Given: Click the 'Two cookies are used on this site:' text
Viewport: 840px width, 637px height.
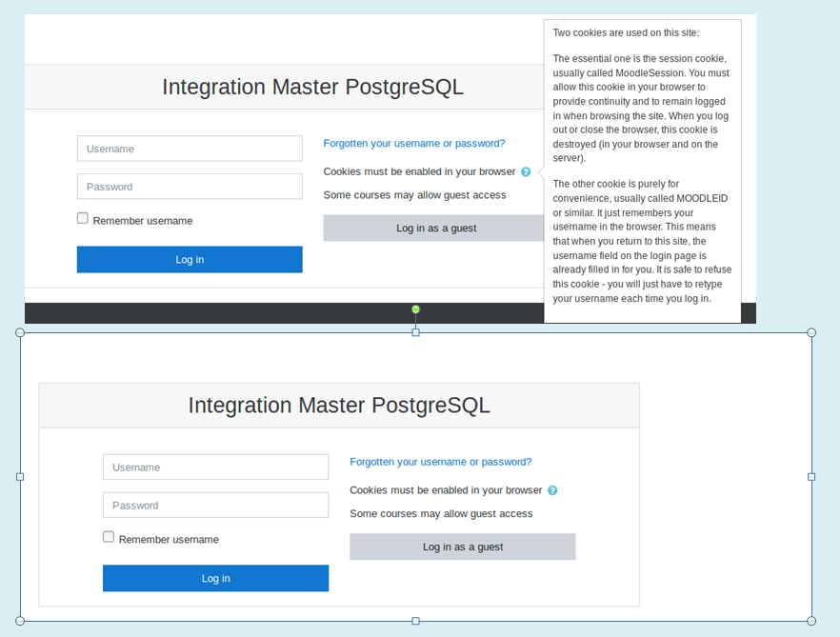Looking at the screenshot, I should tap(626, 32).
